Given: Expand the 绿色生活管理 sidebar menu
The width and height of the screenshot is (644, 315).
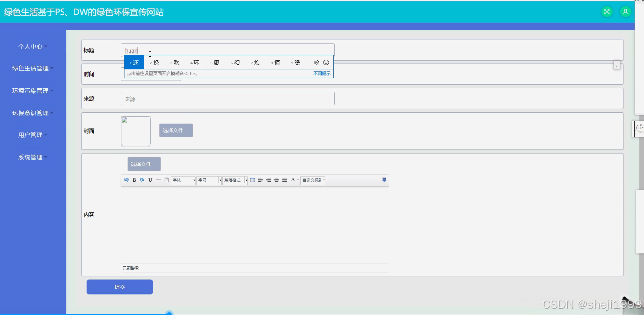Looking at the screenshot, I should coord(33,68).
